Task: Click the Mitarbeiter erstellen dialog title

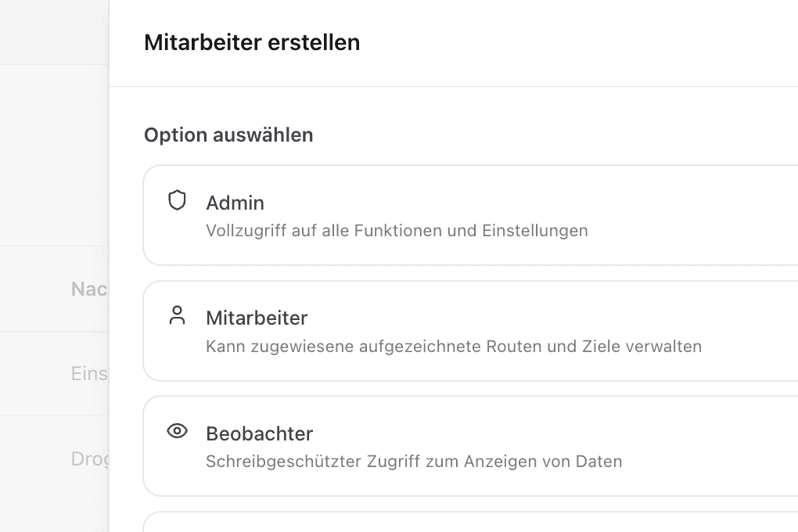Action: 252,42
